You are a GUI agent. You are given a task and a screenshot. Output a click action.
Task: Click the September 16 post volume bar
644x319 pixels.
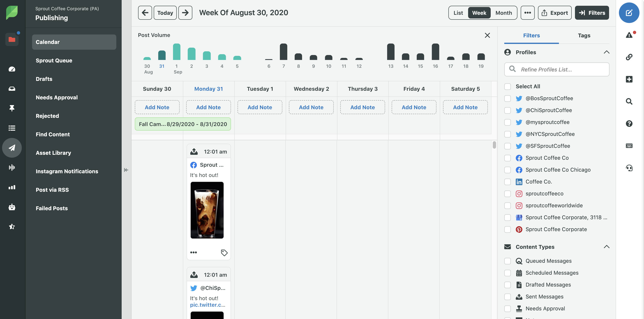click(435, 52)
